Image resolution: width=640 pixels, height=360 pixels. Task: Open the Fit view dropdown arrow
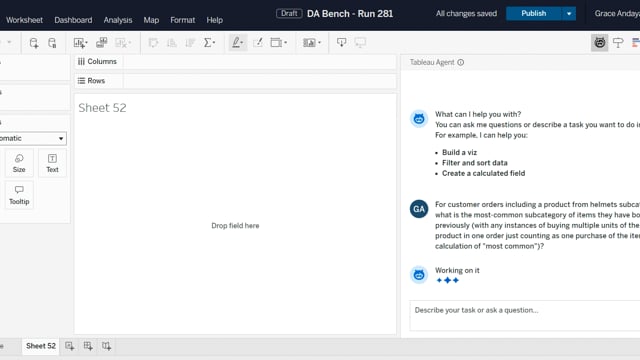pyautogui.click(x=285, y=42)
